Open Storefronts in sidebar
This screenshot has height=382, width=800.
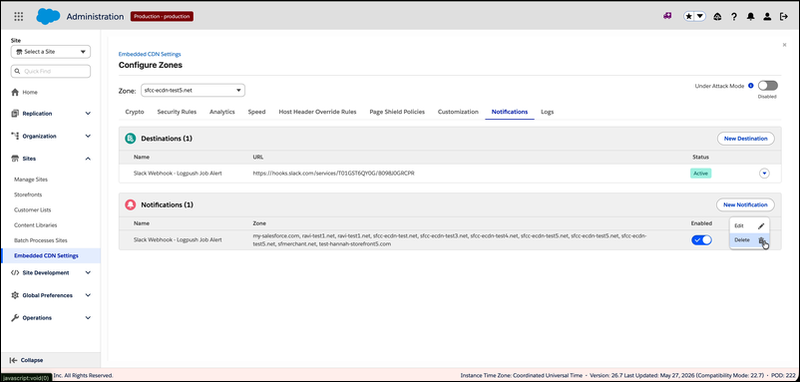(x=28, y=195)
